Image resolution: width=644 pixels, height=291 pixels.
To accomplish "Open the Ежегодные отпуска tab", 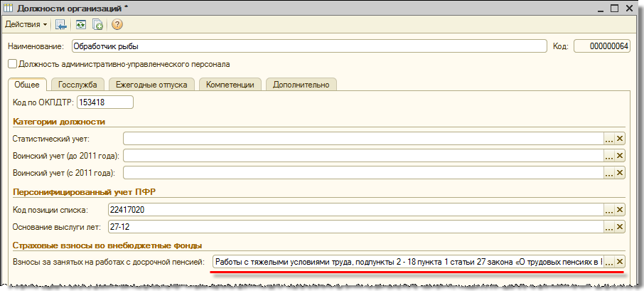I will (x=152, y=85).
